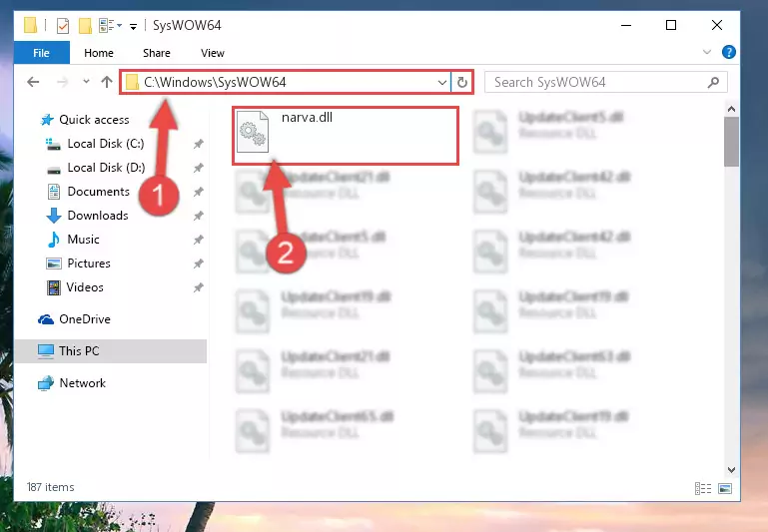768x532 pixels.
Task: Select the narva.dll file
Action: pyautogui.click(x=346, y=136)
